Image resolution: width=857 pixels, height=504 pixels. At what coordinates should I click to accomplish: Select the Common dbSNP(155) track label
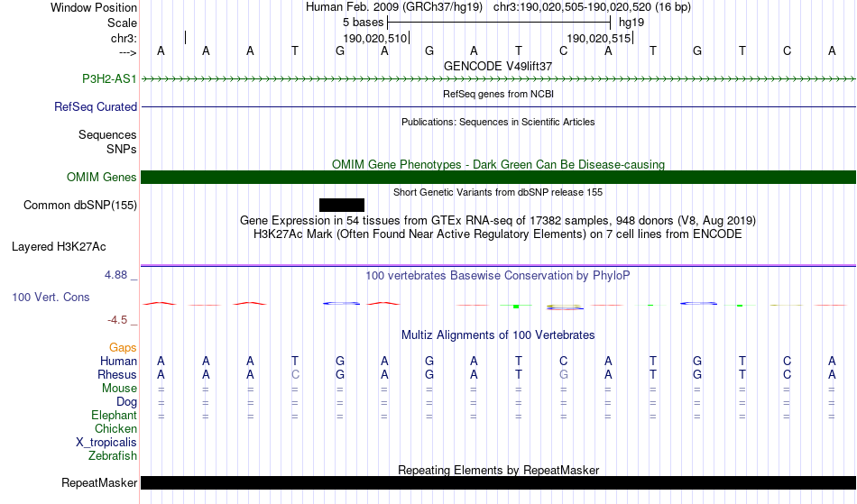[80, 205]
